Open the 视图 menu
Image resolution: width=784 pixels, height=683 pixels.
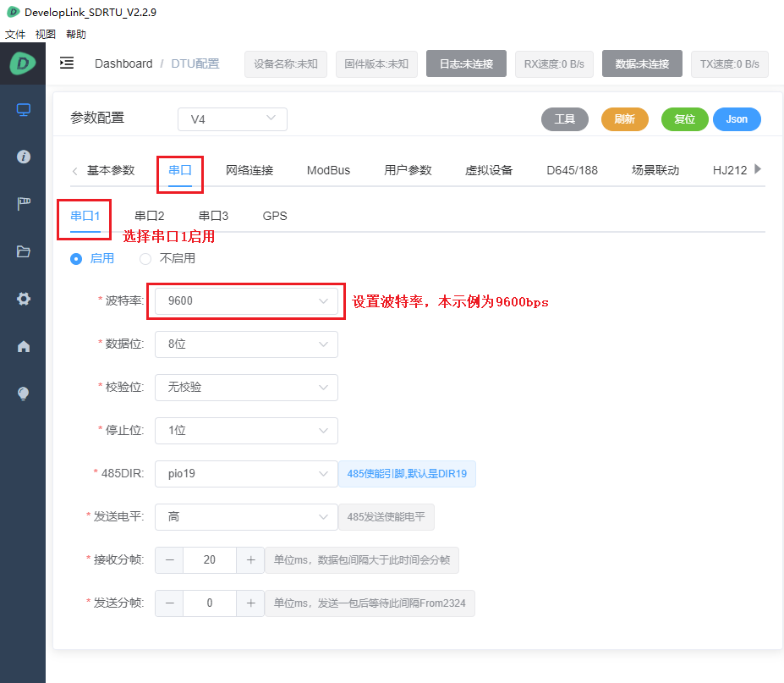[46, 34]
